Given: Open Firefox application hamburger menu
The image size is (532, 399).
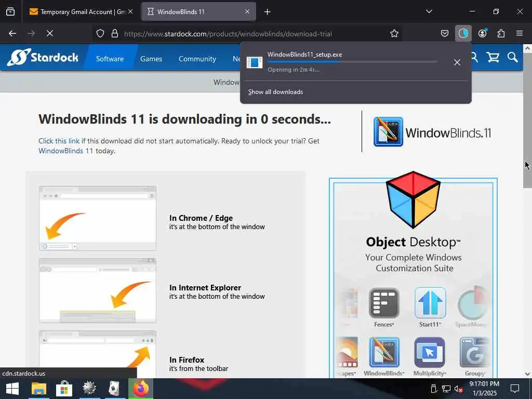Looking at the screenshot, I should pos(520,33).
